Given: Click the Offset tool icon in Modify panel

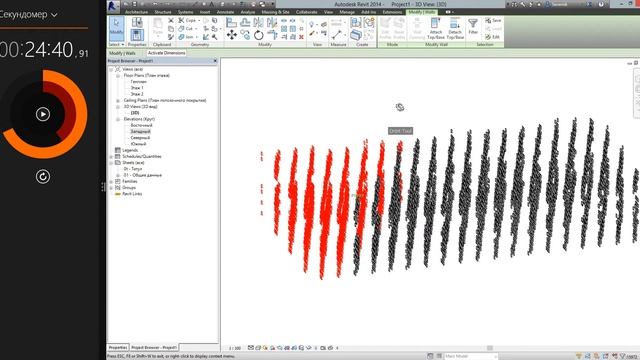Looking at the screenshot, I should pos(245,22).
